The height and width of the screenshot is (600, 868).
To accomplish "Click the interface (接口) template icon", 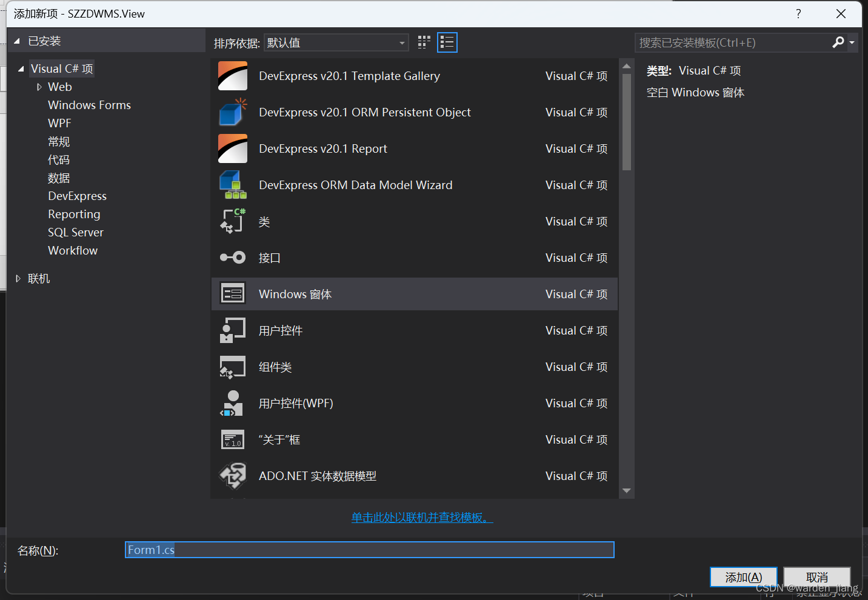I will tap(233, 258).
